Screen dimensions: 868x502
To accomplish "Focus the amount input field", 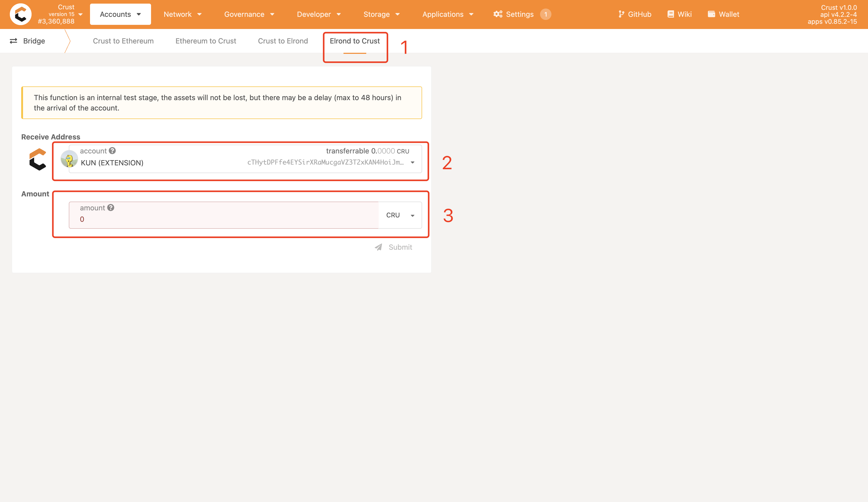I will (x=223, y=215).
